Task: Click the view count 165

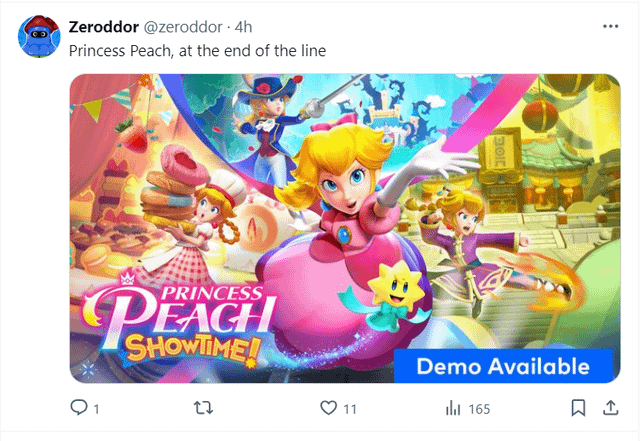Action: (x=479, y=409)
